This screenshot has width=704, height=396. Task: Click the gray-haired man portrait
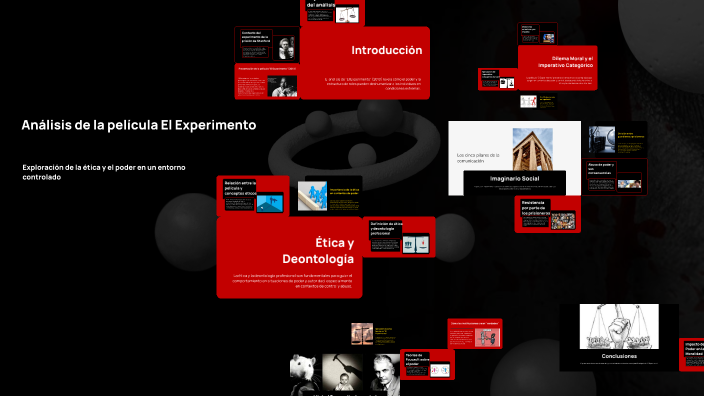coord(385,375)
